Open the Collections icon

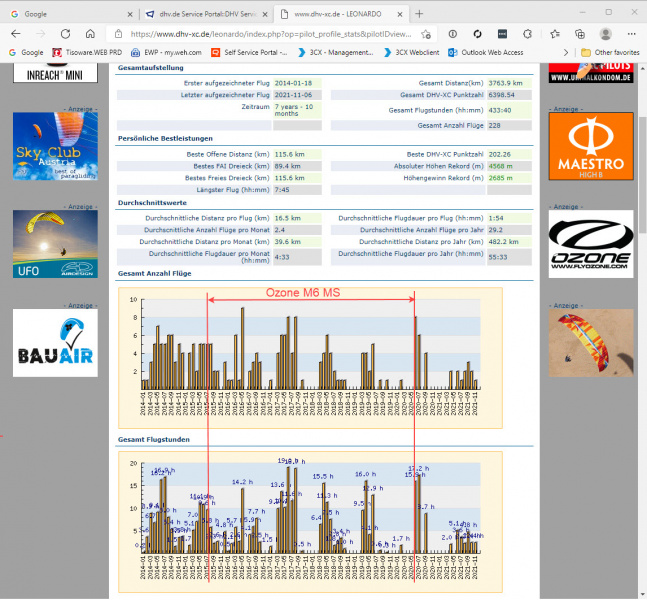coord(580,34)
